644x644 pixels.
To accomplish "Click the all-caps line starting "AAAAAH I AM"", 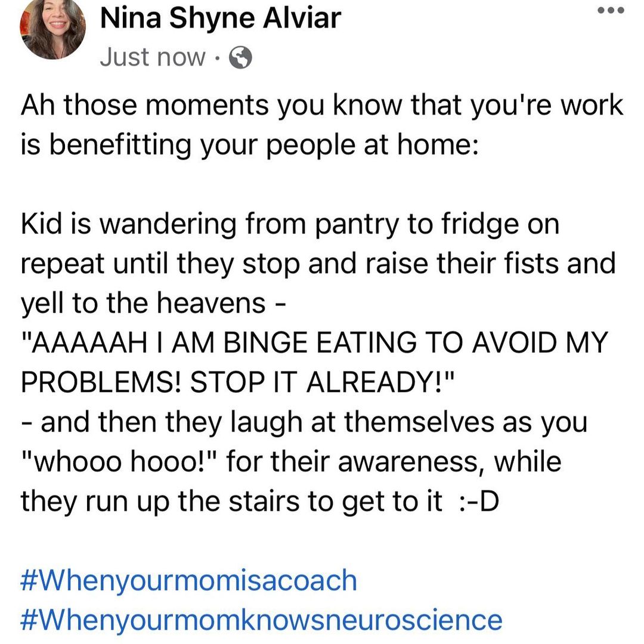I will [314, 343].
